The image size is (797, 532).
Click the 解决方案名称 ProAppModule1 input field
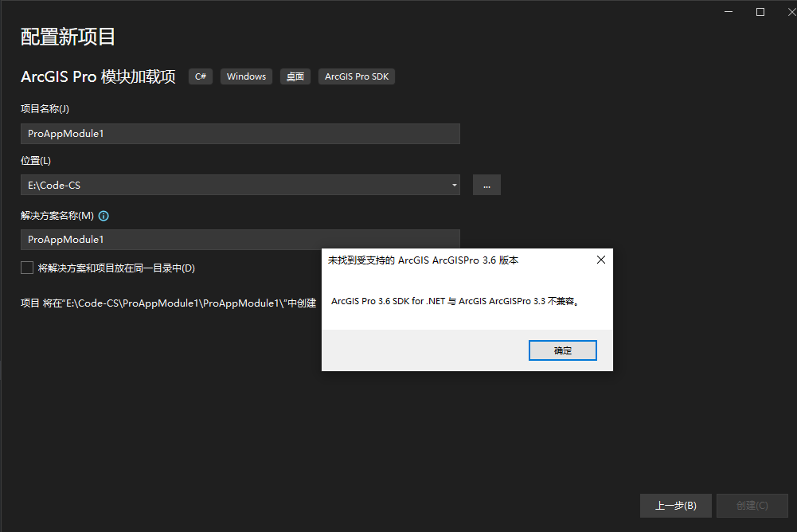pos(240,240)
